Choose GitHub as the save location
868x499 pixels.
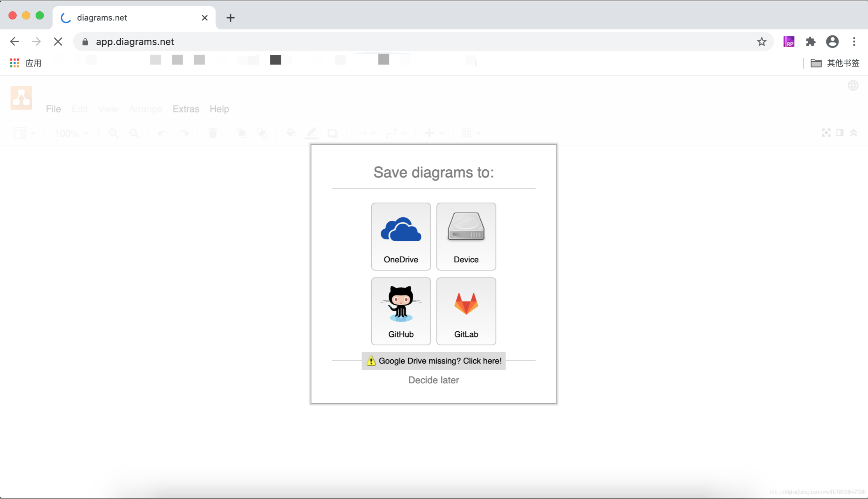[x=401, y=311]
